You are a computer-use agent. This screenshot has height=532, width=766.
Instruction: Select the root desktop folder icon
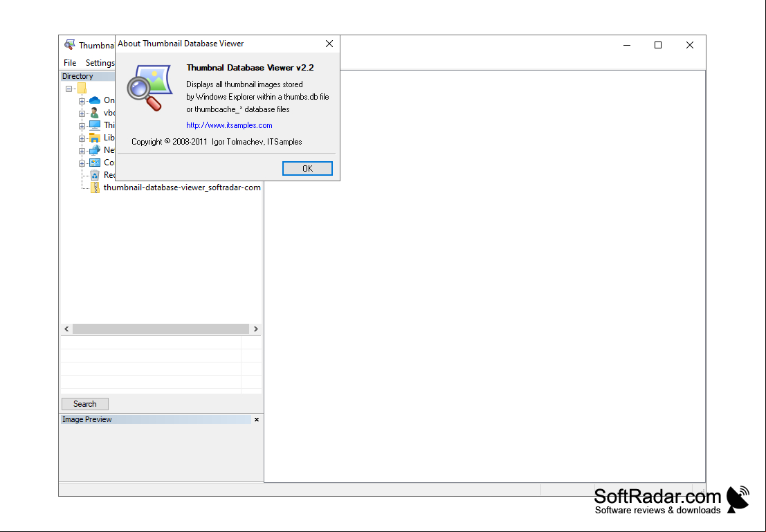(82, 88)
